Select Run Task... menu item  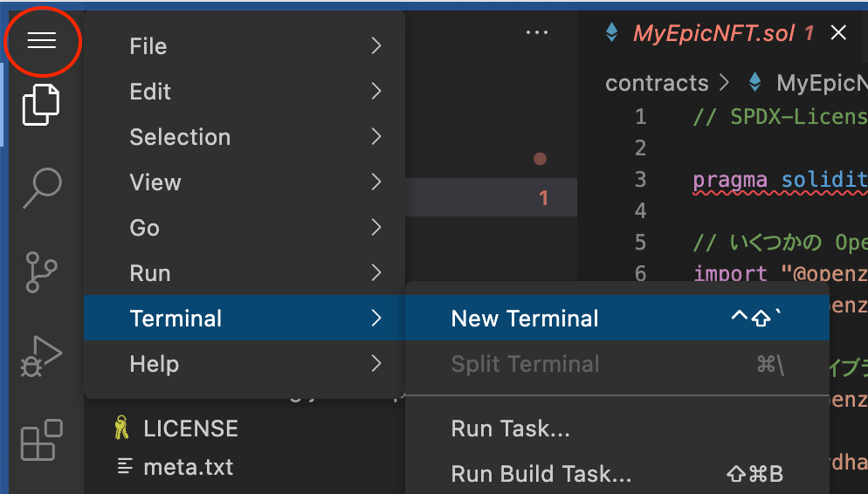point(617,429)
